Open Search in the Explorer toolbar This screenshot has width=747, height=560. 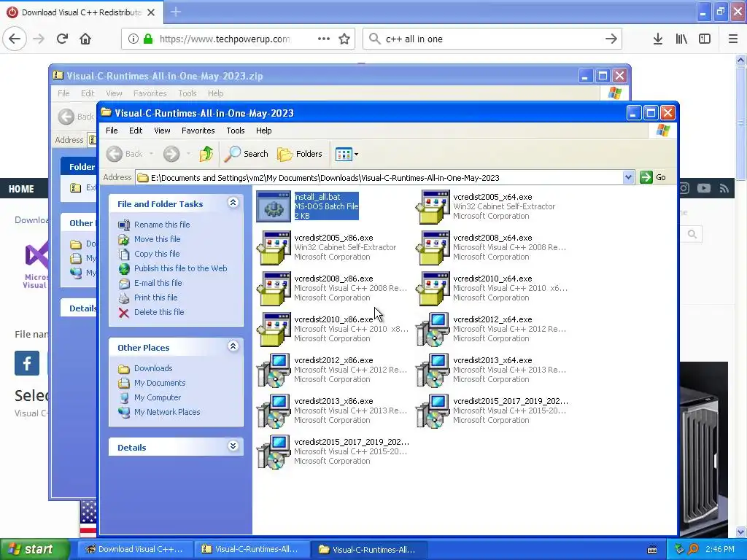click(246, 154)
